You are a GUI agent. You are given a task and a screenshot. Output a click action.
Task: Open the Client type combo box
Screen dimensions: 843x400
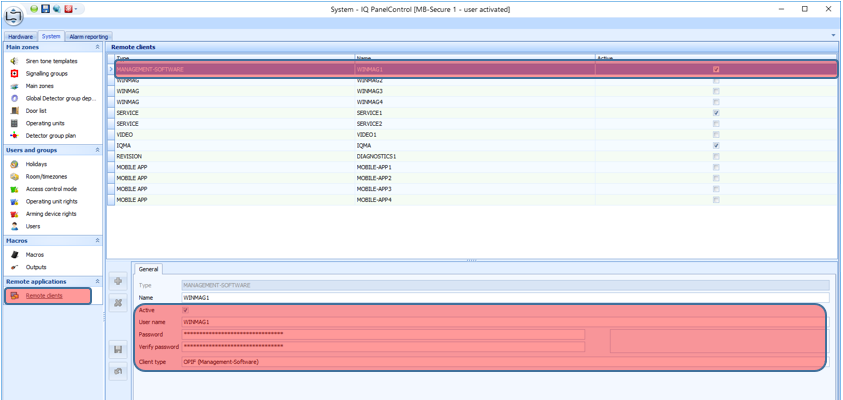coord(506,362)
